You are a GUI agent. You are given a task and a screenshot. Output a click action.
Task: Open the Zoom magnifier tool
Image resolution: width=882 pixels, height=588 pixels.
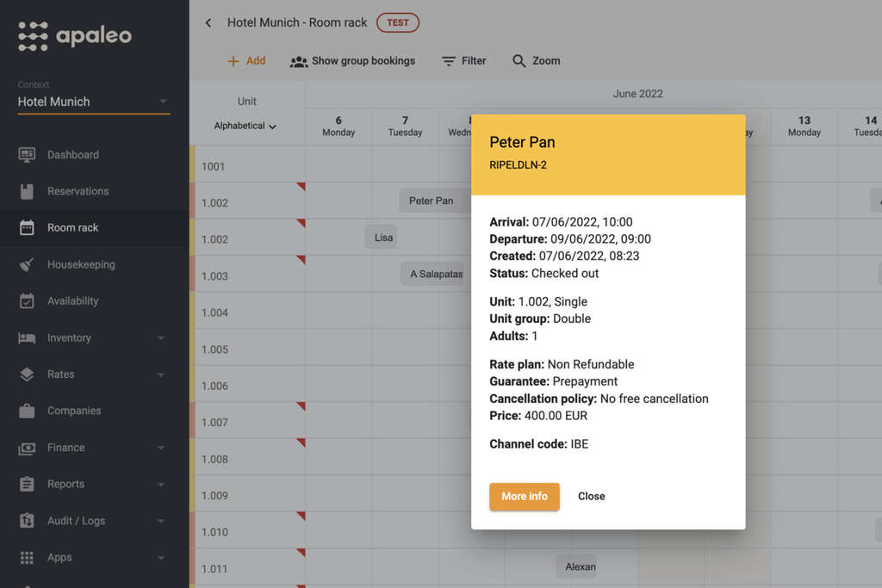(x=536, y=61)
